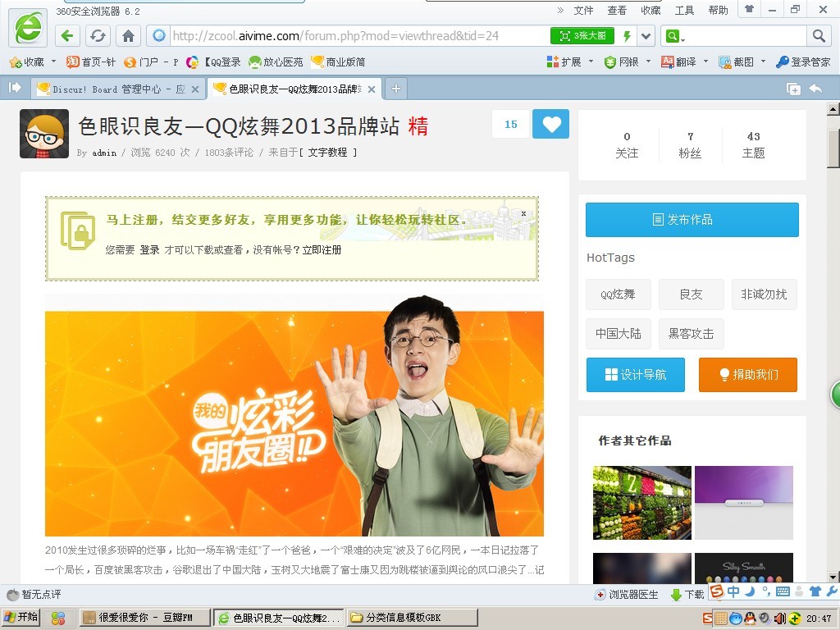This screenshot has height=630, width=840.
Task: Click the 7 粉丝 stat
Action: coord(690,144)
